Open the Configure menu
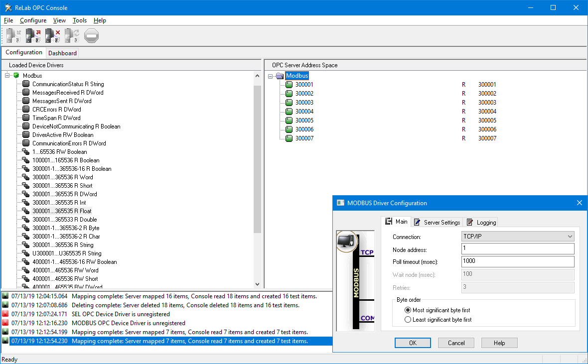This screenshot has width=588, height=364. tap(33, 20)
